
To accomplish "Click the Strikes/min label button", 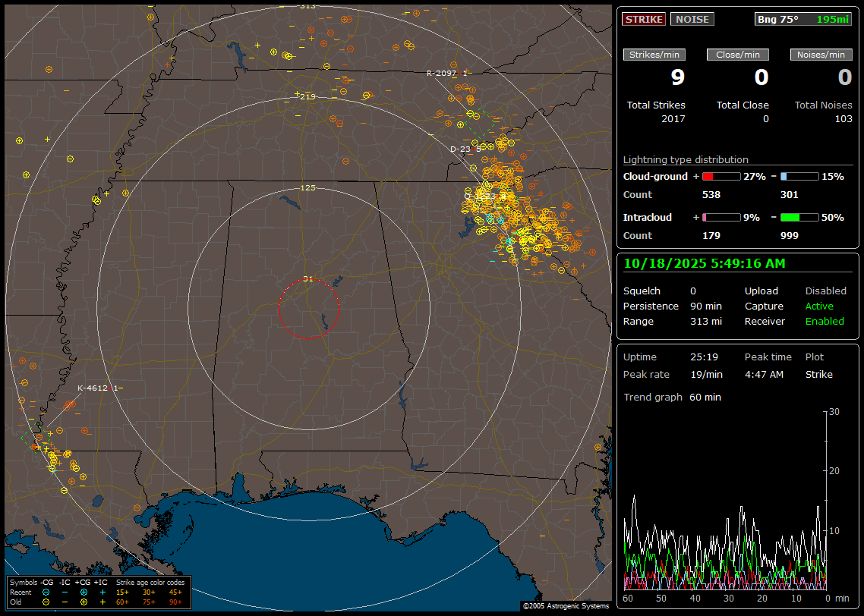I will (x=654, y=55).
